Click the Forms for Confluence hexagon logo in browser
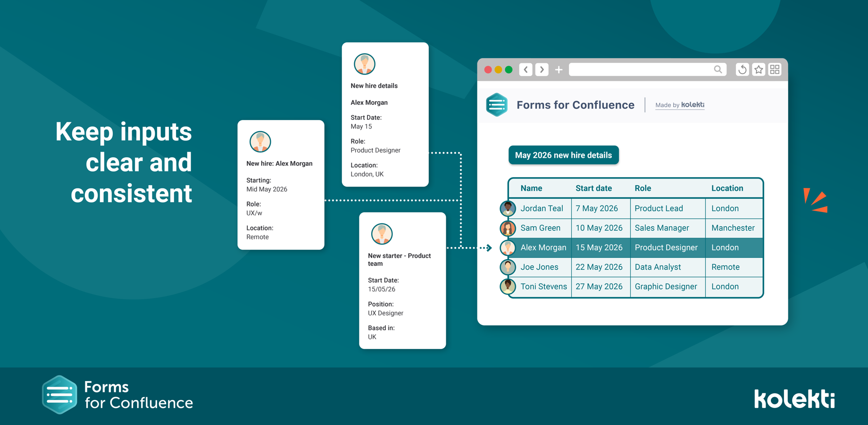 pyautogui.click(x=497, y=104)
